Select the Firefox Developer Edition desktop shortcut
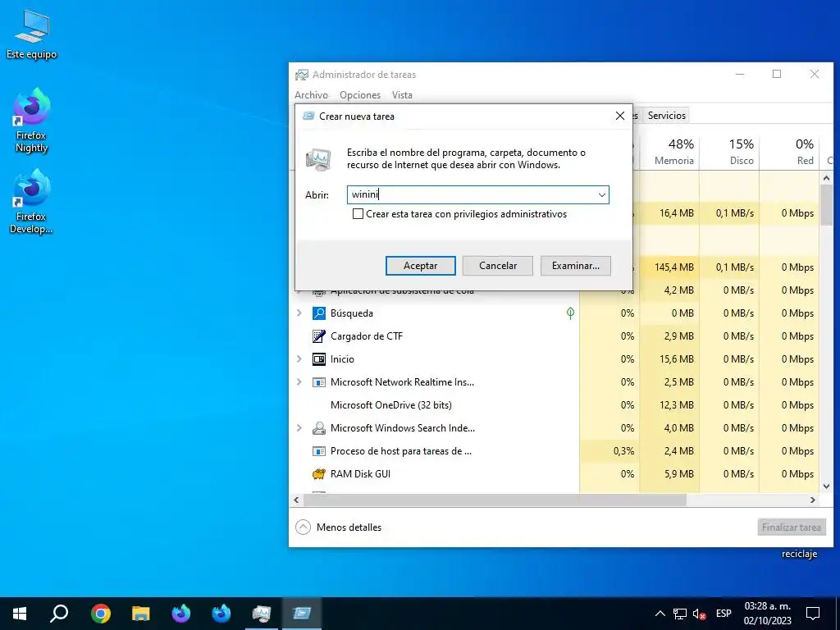 pyautogui.click(x=31, y=202)
